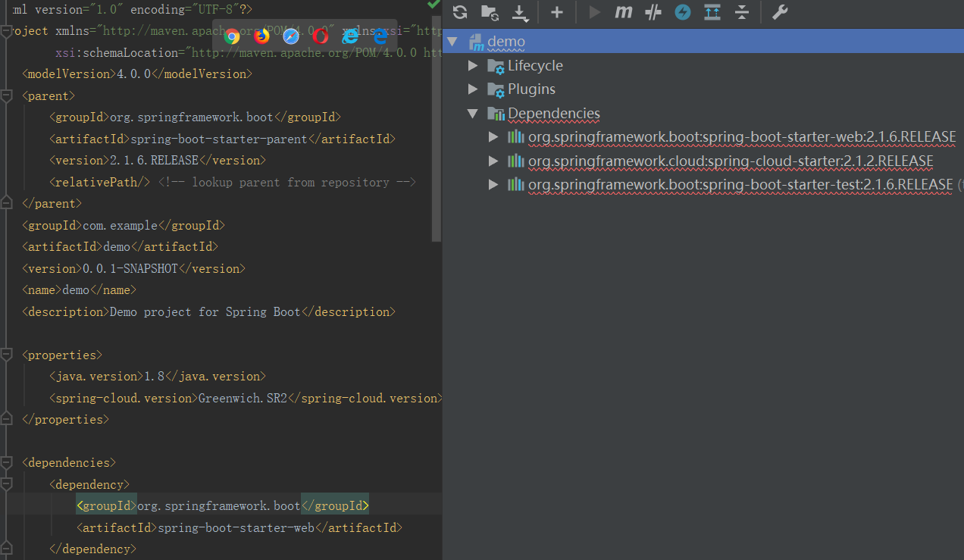
Task: Click the 'Demo project for Spring Boot' description
Action: tap(205, 312)
